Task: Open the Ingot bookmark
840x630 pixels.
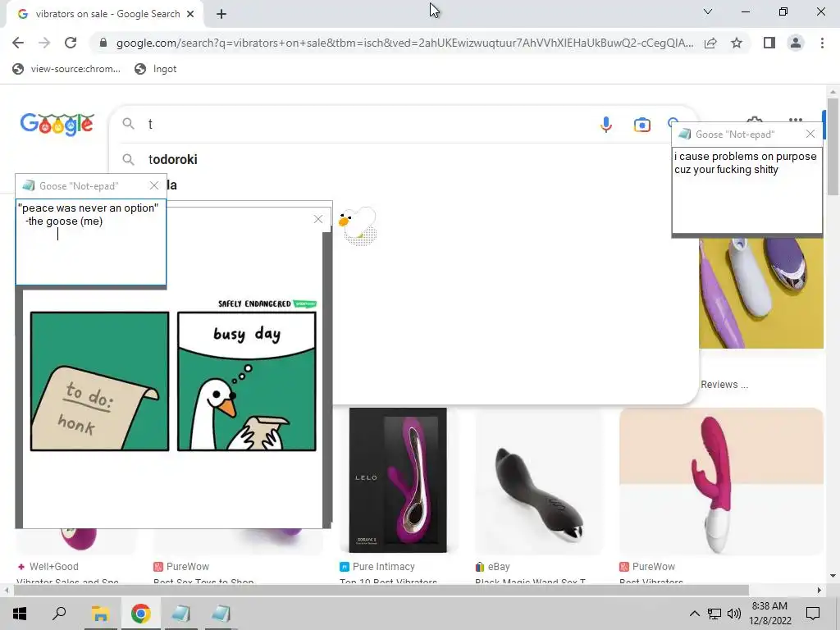Action: coord(156,69)
